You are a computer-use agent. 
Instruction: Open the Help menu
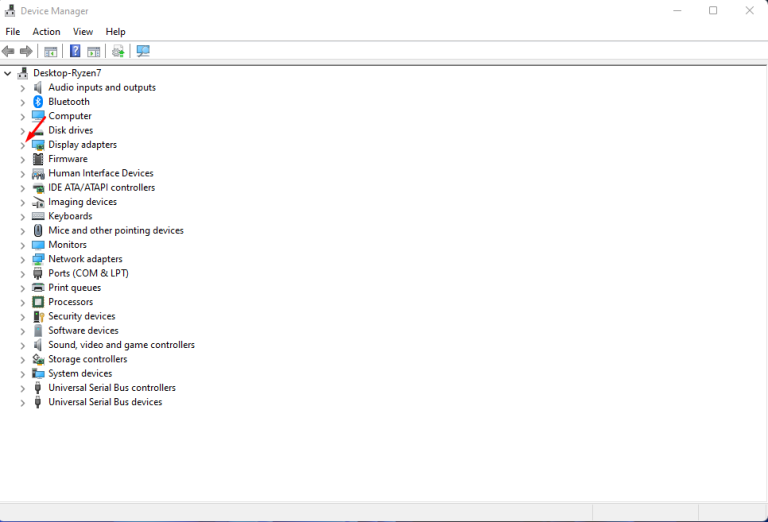point(116,32)
